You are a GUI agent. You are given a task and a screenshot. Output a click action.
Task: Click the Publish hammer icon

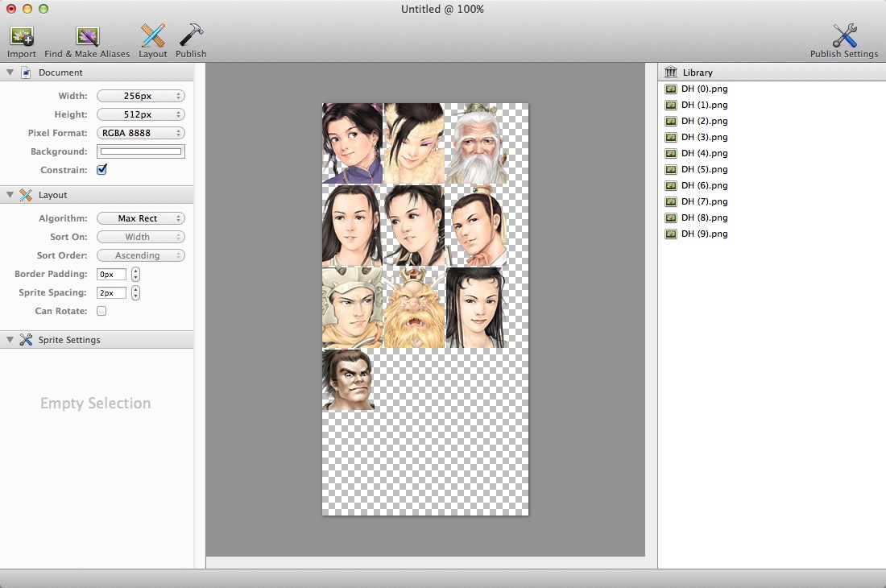coord(191,37)
